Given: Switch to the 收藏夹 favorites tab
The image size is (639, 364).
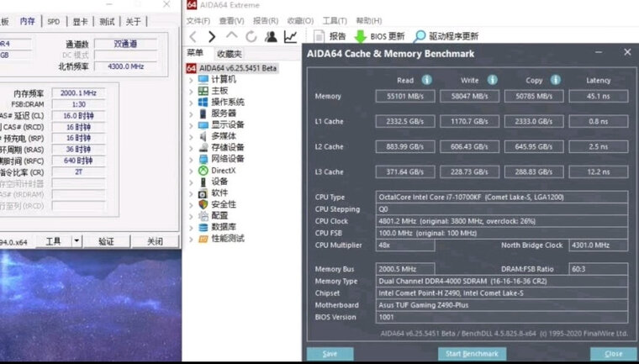Looking at the screenshot, I should [230, 54].
